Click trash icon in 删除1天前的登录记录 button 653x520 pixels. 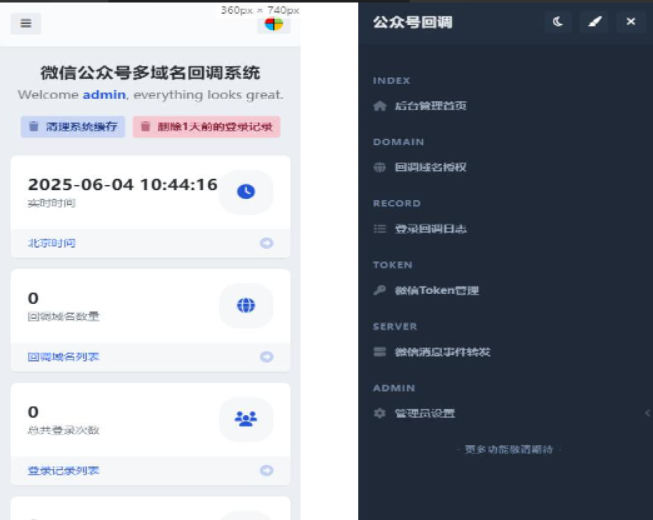[x=145, y=126]
